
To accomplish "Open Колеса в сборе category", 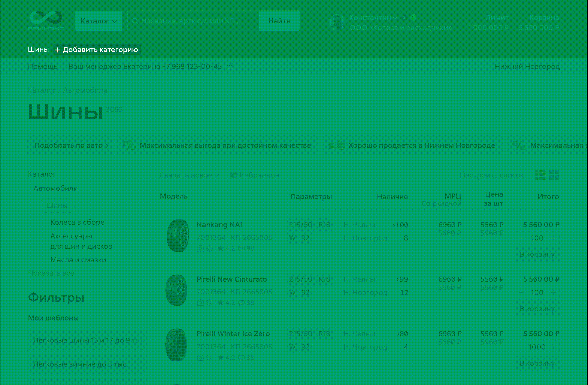I will [77, 222].
